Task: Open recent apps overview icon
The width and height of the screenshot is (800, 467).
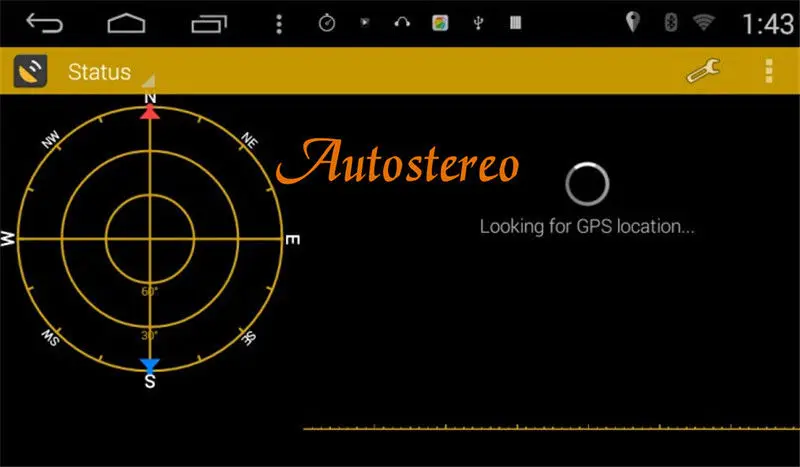Action: point(209,24)
